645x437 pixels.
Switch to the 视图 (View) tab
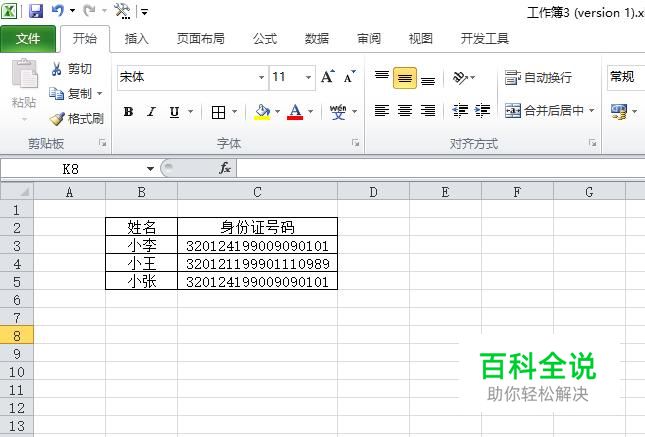point(420,39)
